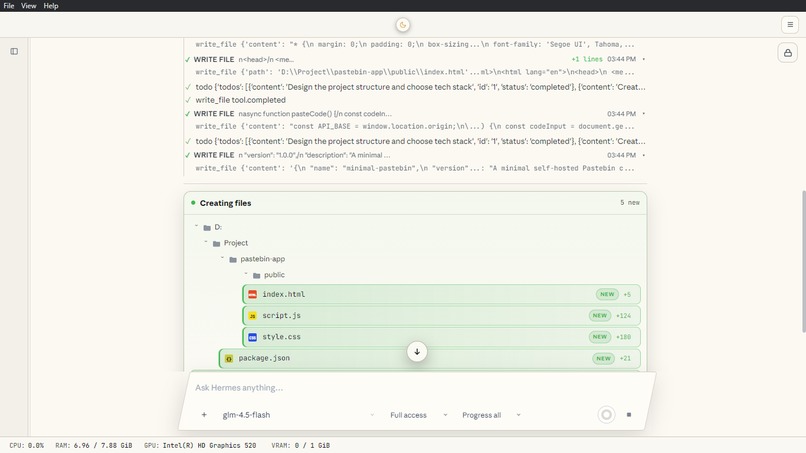This screenshot has height=453, width=806.
Task: Select the script.js file row
Action: coord(442,316)
